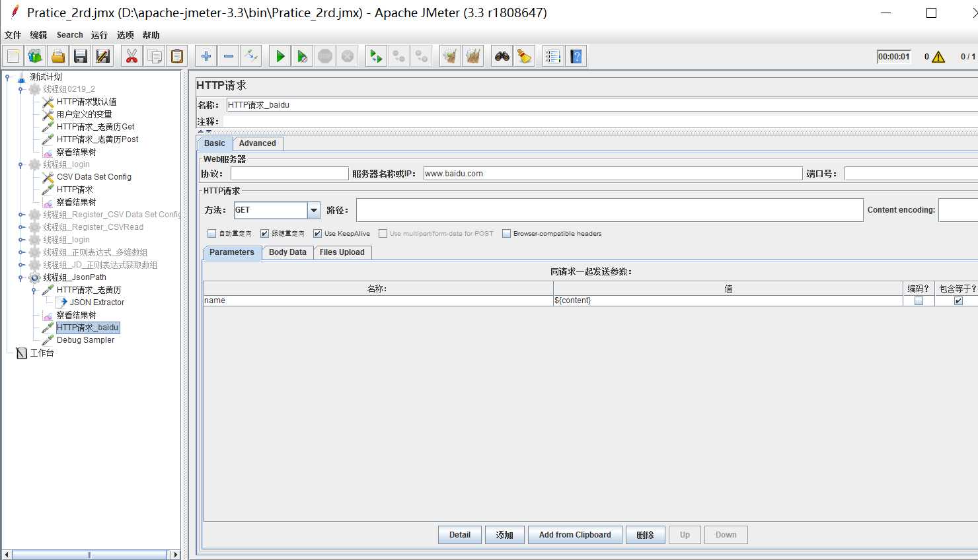Click the warning triangle log indicator
Screen dimensions: 978x560
(x=938, y=57)
